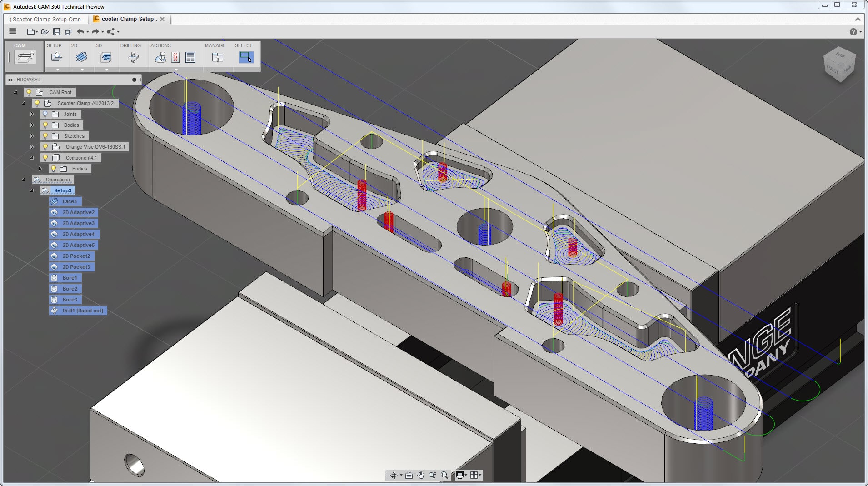The image size is (868, 486).
Task: Select the Setup3 tree item
Action: (58, 190)
